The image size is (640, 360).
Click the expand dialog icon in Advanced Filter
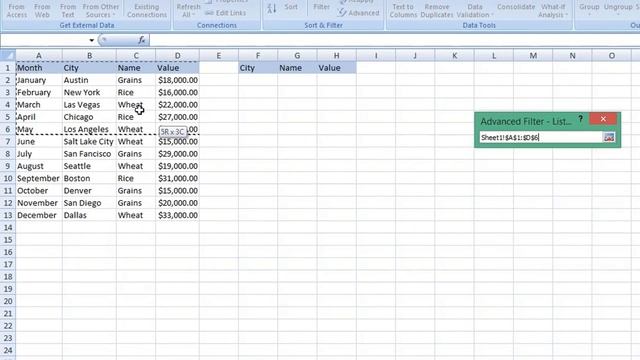coord(609,138)
